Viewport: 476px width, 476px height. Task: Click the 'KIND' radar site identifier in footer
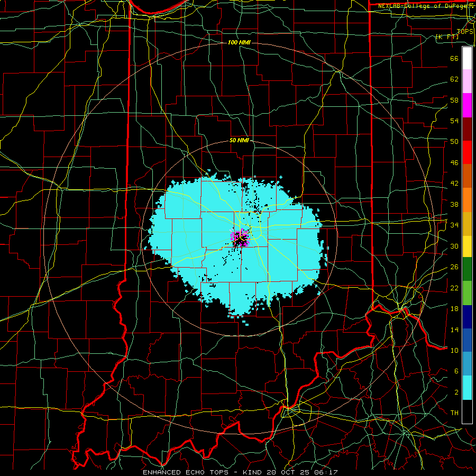253,472
